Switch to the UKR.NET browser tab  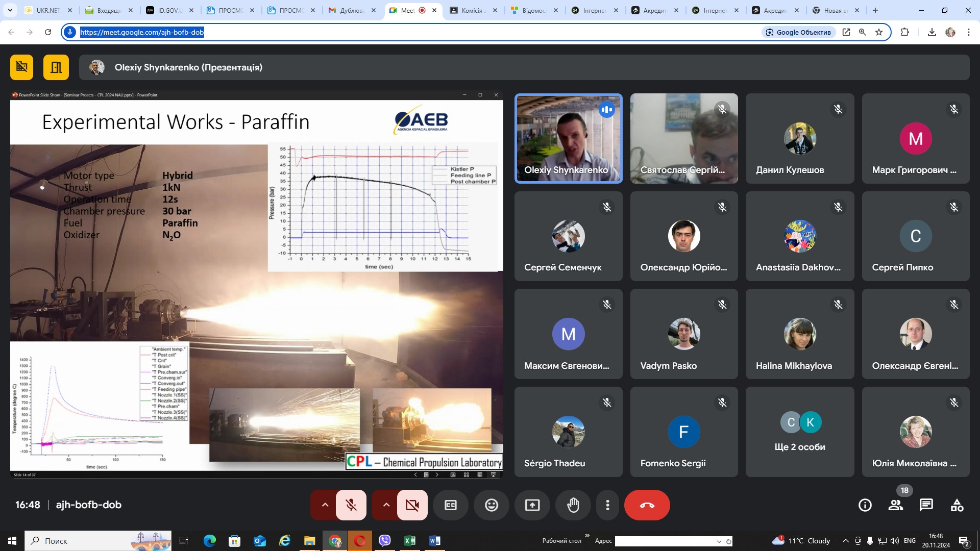click(x=47, y=10)
